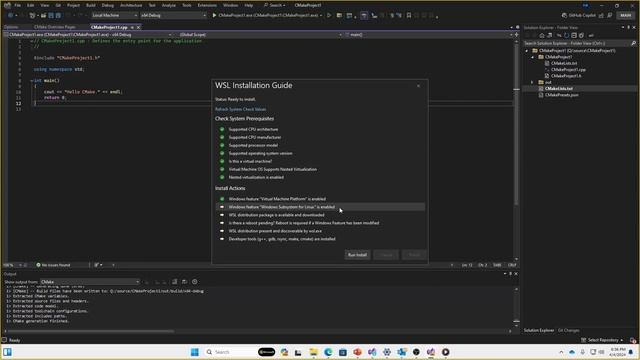Toggle Word Wrap icon in Output toolbar
This screenshot has height=360, width=640.
click(184, 282)
